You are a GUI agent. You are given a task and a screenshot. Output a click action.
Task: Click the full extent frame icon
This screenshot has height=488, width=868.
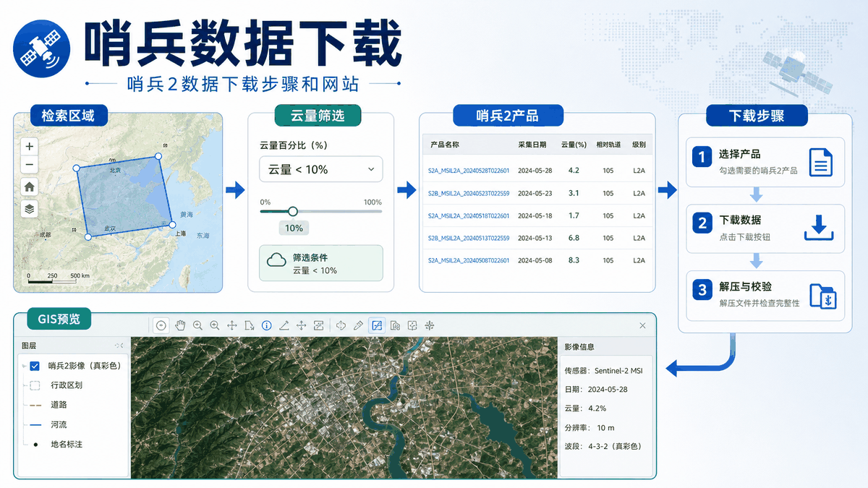click(319, 326)
